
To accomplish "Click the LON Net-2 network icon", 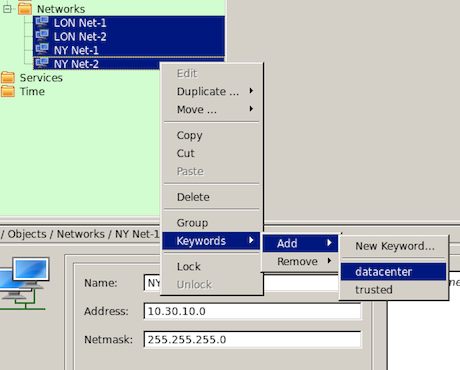I will (42, 36).
